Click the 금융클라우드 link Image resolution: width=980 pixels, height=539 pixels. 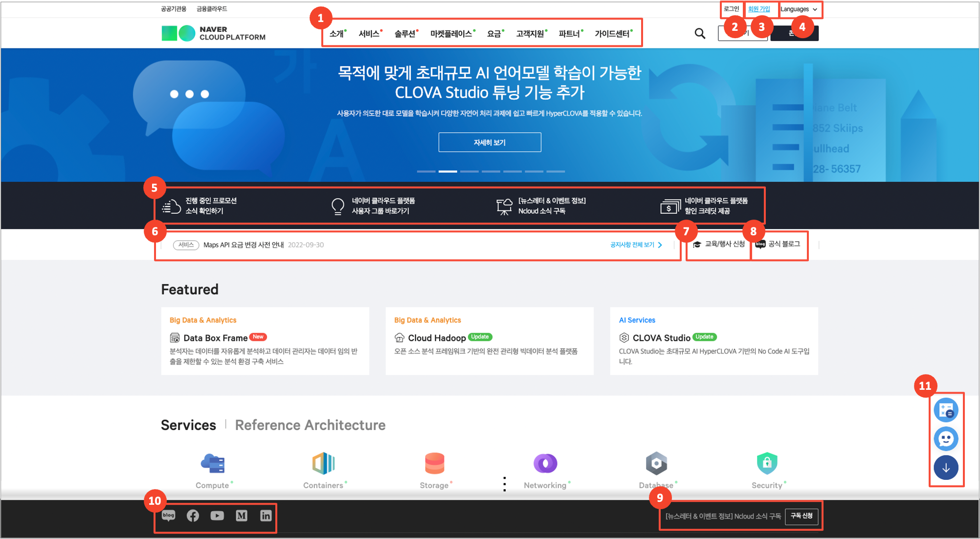tap(212, 9)
